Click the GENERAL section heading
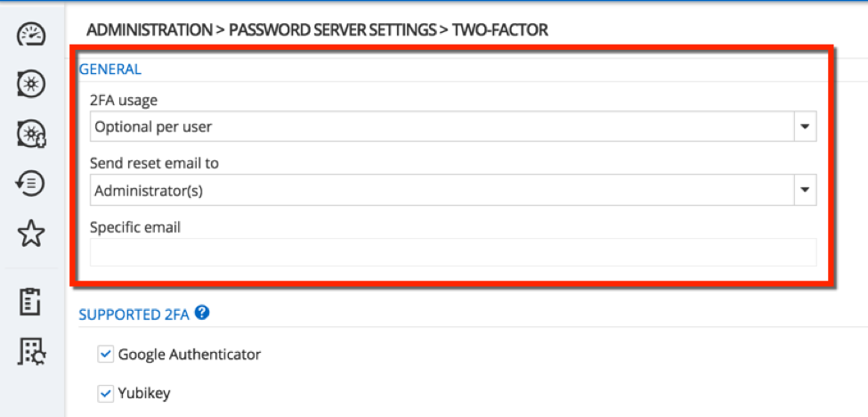This screenshot has width=868, height=417. (x=110, y=69)
